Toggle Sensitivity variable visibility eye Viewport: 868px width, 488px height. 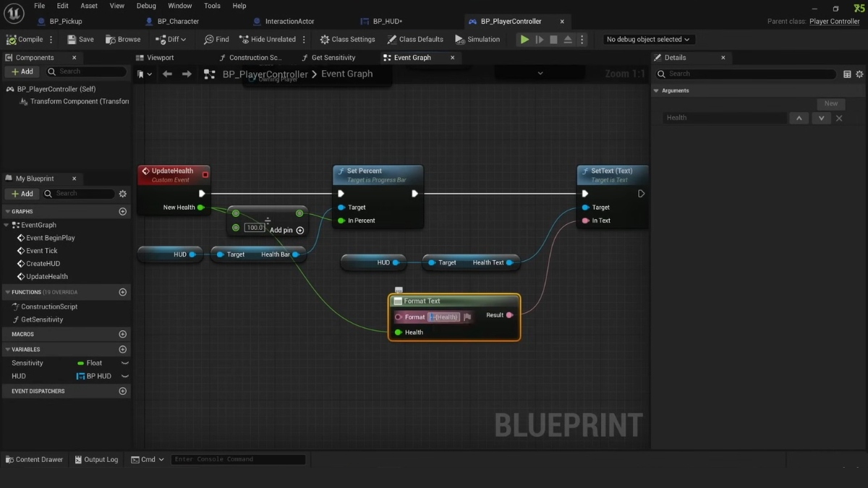point(124,363)
